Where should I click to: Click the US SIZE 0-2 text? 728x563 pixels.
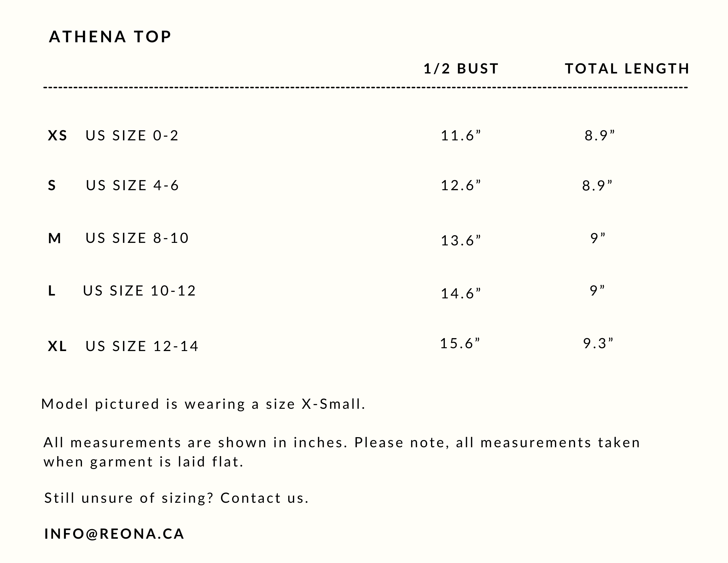click(x=132, y=136)
